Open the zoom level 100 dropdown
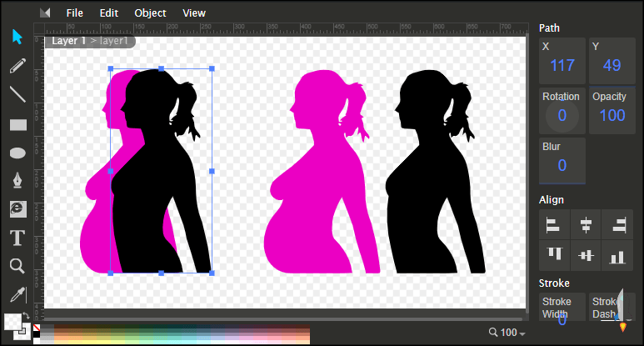Image resolution: width=644 pixels, height=346 pixels. point(508,333)
